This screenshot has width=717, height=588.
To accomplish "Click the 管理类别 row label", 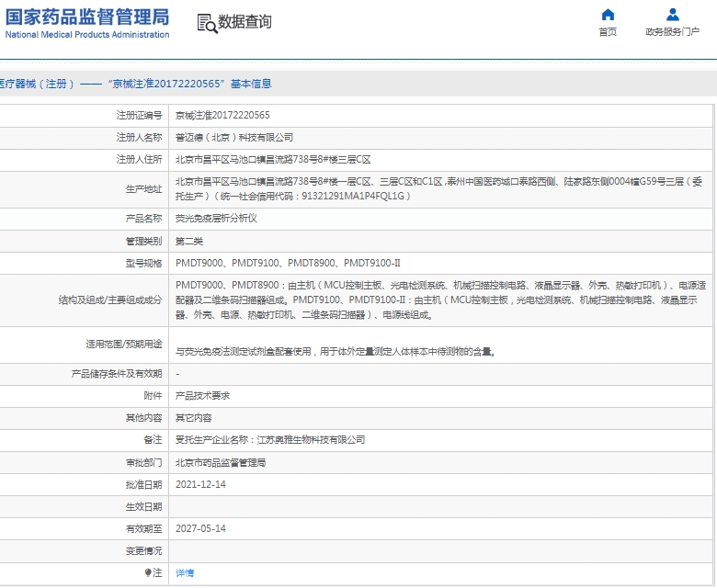I will 143,241.
